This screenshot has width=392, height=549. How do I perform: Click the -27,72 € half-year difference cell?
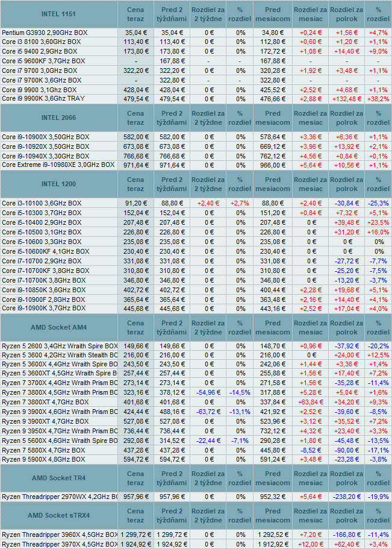pyautogui.click(x=346, y=261)
